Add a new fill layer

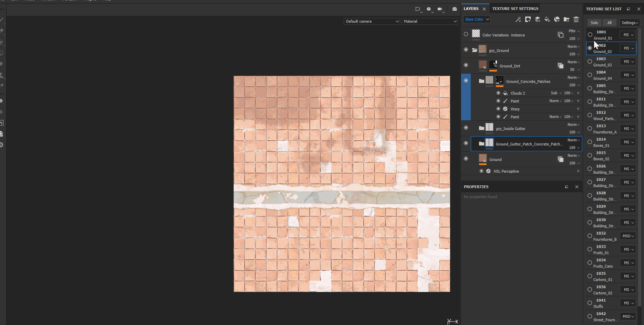coord(547,20)
